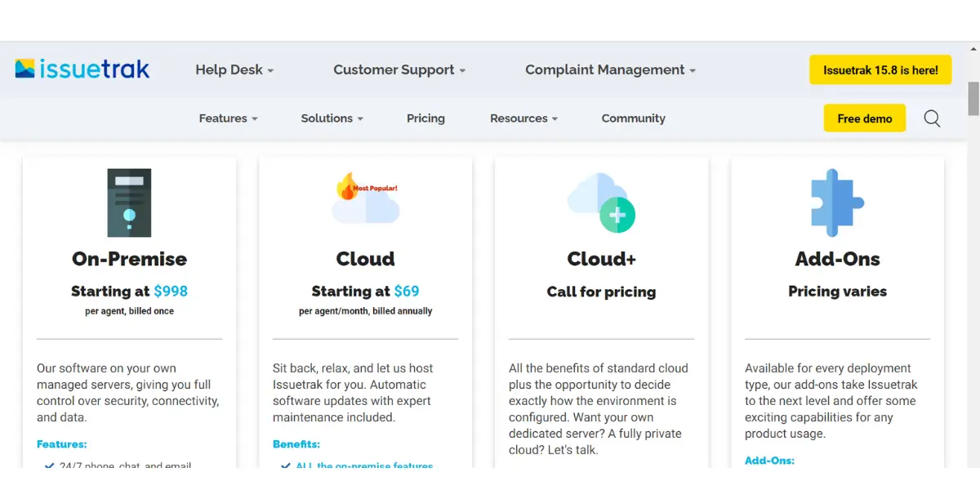The image size is (980, 490).
Task: Click the page vertical scrollbar thumb
Action: tap(973, 98)
